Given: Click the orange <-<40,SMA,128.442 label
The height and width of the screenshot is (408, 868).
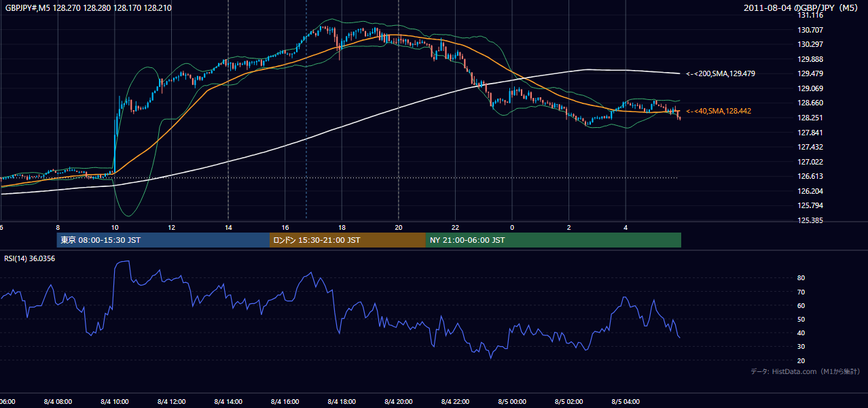Looking at the screenshot, I should (719, 111).
